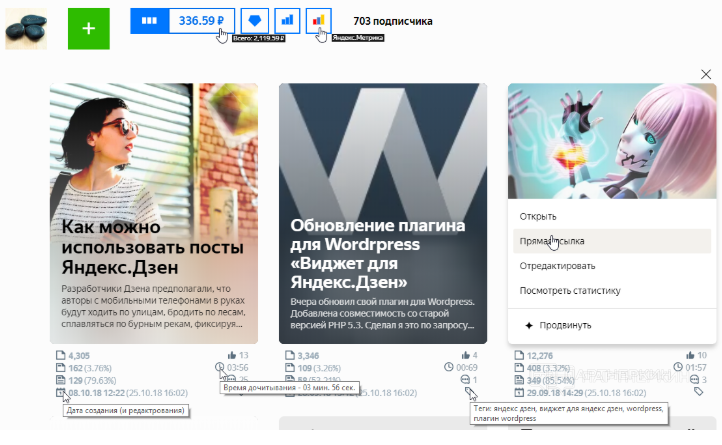This screenshot has width=722, height=445.
Task: Open the blue bar chart statistics icon
Action: tap(287, 21)
